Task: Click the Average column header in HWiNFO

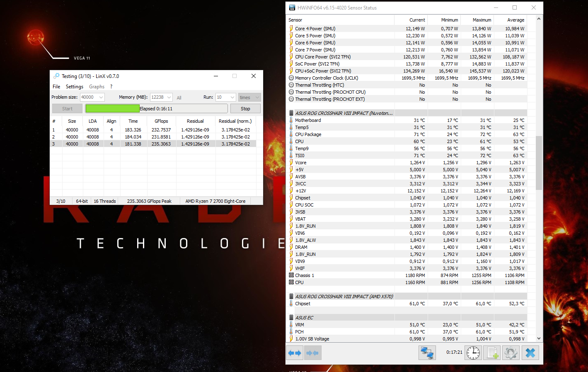Action: pyautogui.click(x=511, y=20)
